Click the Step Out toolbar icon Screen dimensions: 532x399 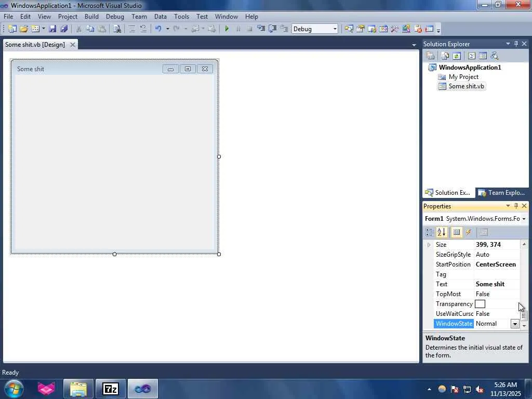pyautogui.click(x=284, y=29)
